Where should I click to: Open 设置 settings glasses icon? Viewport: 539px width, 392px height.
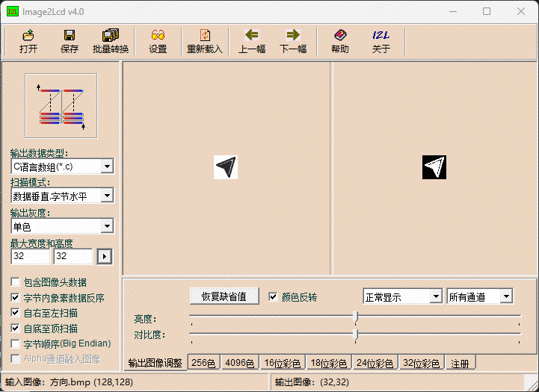click(158, 41)
